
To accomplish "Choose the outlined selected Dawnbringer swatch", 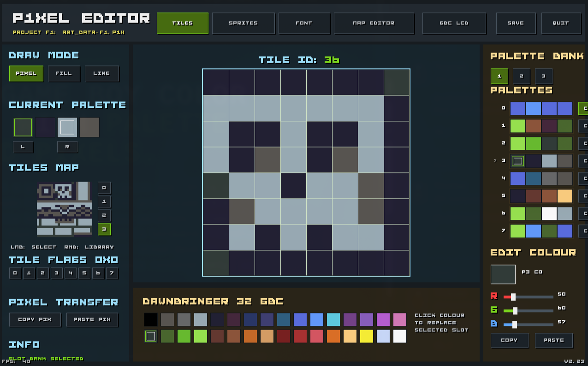I will click(151, 336).
